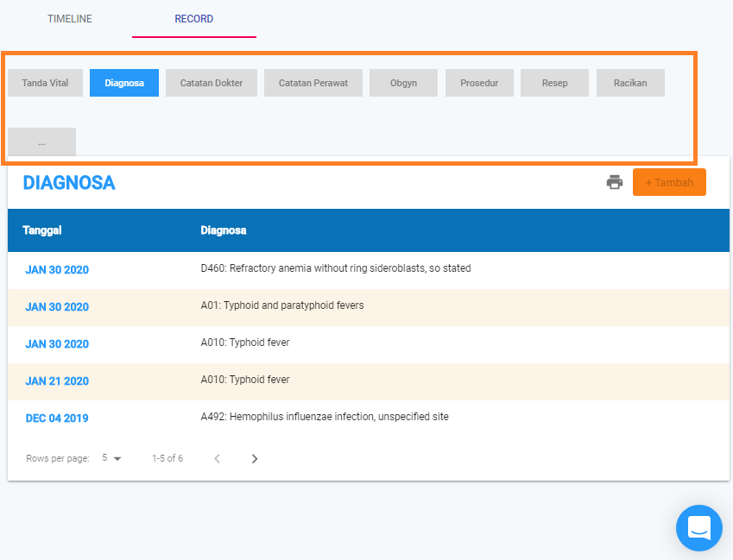Switch to the TIMELINE tab
This screenshot has width=733, height=560.
(x=70, y=19)
